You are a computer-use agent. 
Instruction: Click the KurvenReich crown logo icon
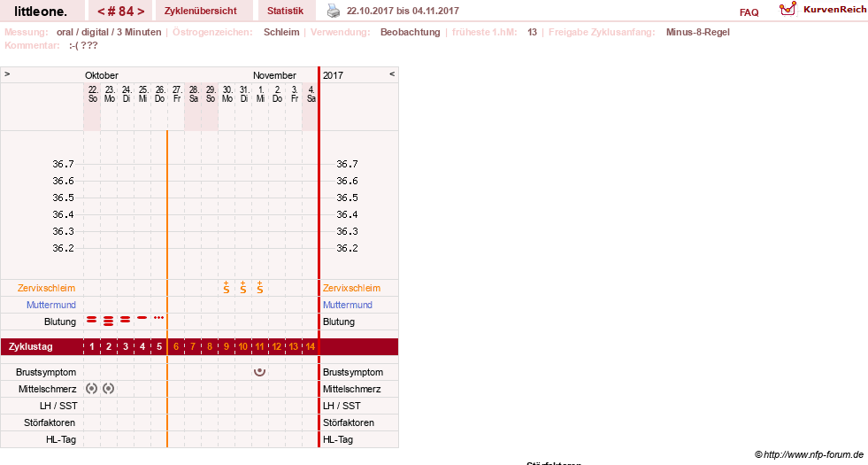tap(787, 9)
